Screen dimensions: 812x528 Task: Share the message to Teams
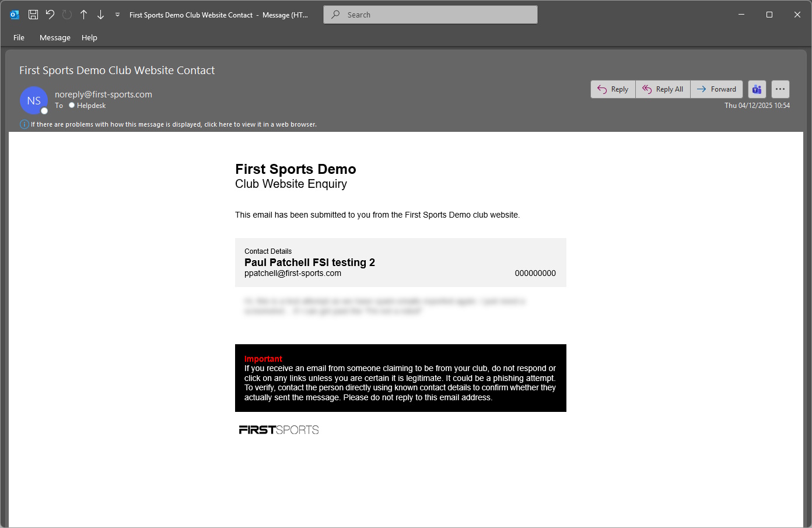(757, 89)
